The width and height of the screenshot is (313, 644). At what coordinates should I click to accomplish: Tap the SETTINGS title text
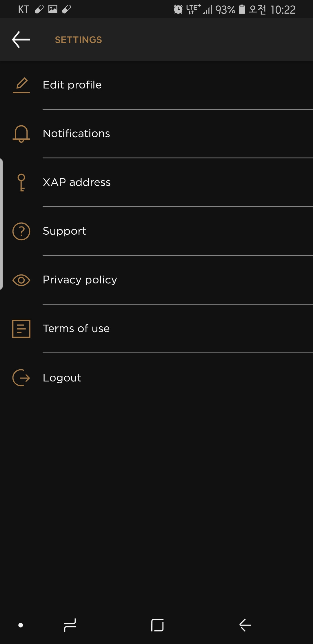[x=79, y=40]
